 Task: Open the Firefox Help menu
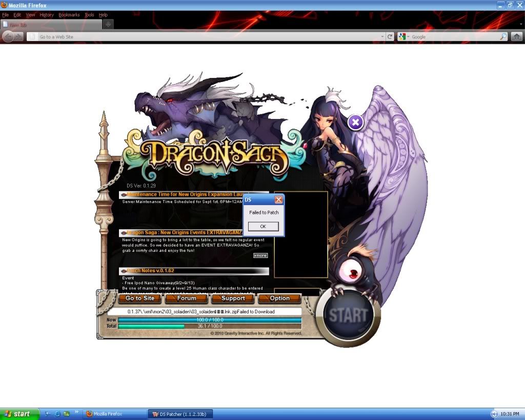[103, 15]
